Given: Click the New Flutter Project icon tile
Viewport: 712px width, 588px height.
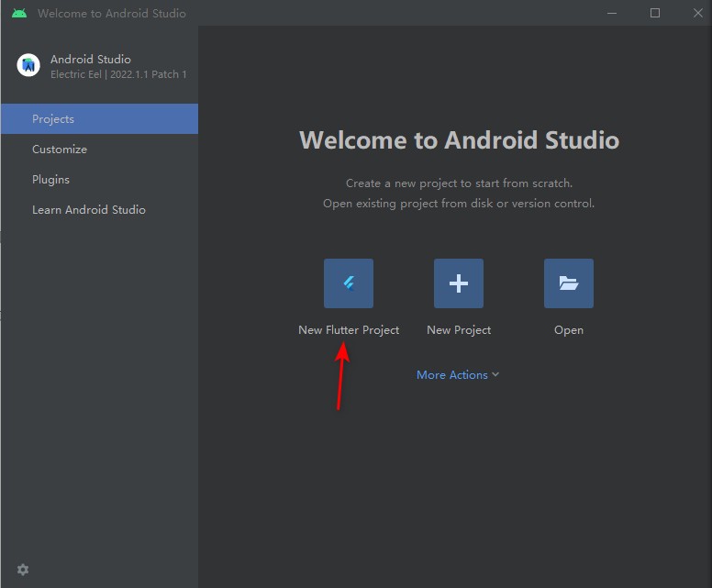Looking at the screenshot, I should pyautogui.click(x=349, y=283).
